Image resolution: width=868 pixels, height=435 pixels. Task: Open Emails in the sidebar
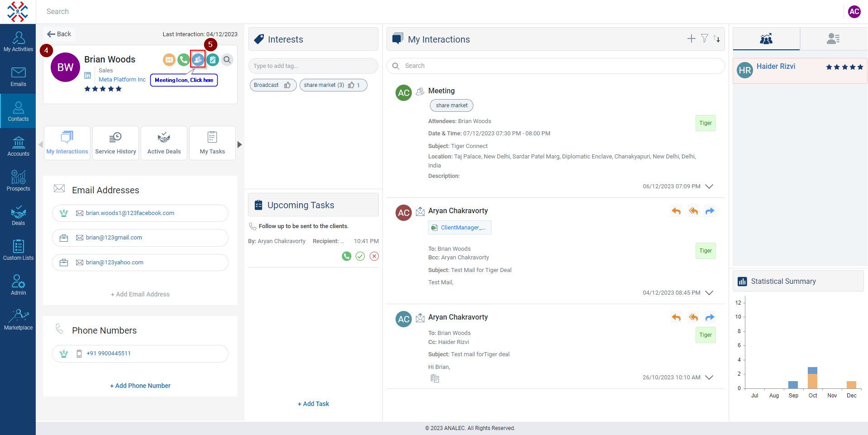point(18,76)
